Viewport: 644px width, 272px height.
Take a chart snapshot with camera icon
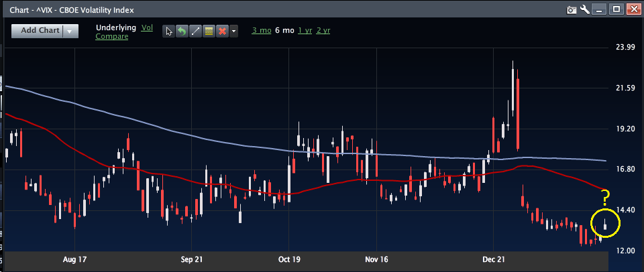coord(572,9)
